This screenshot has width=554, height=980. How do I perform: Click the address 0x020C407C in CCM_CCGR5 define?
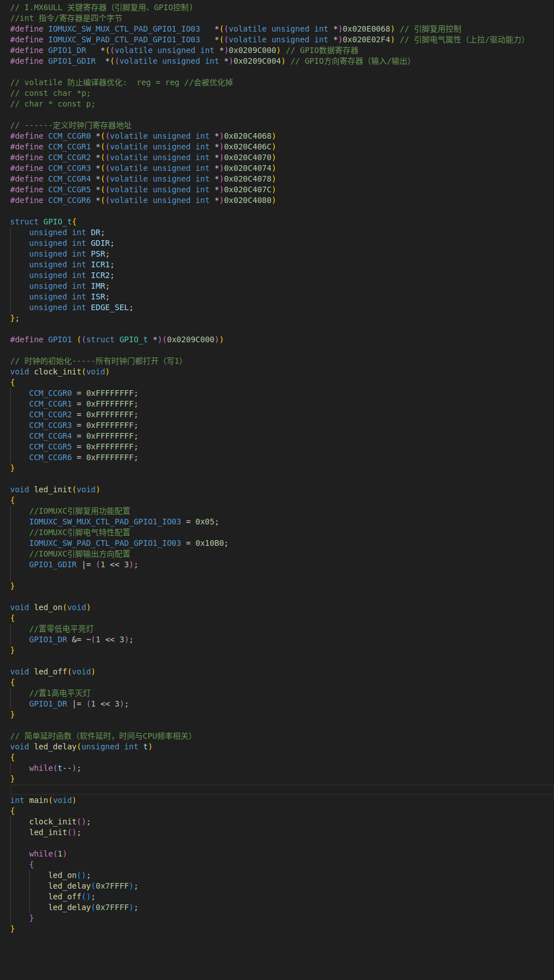click(x=247, y=189)
